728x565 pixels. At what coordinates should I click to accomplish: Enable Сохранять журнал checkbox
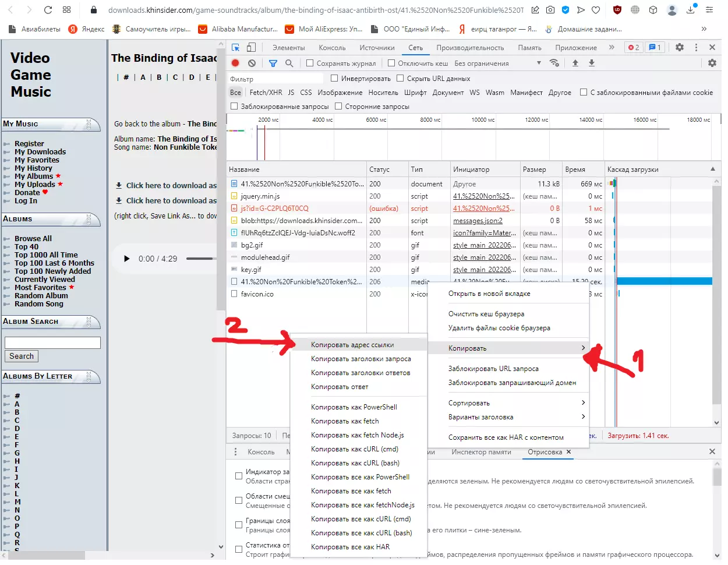tap(310, 63)
